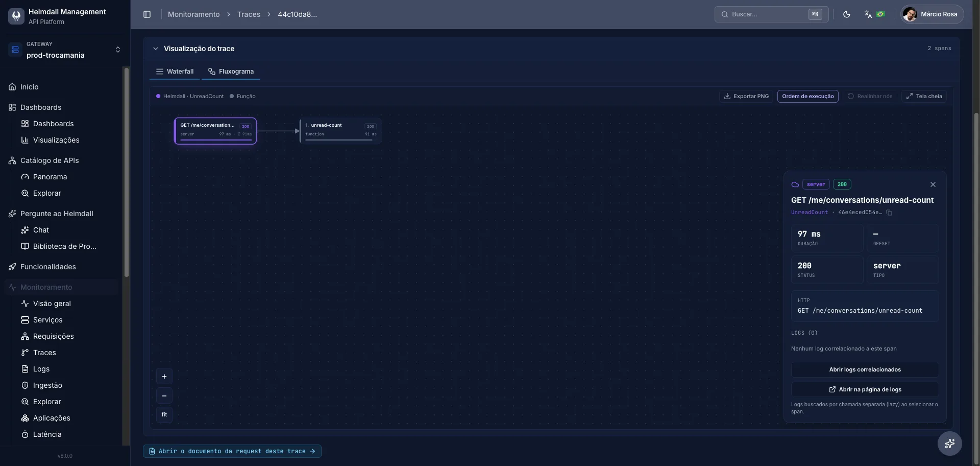Select the GET /me/conversation server node
This screenshot has height=466, width=980.
click(215, 131)
